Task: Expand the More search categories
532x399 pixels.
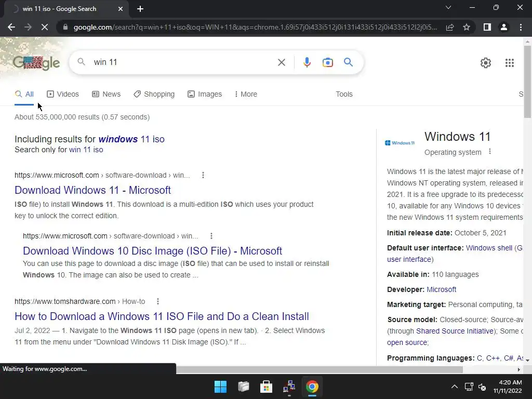Action: [246, 95]
